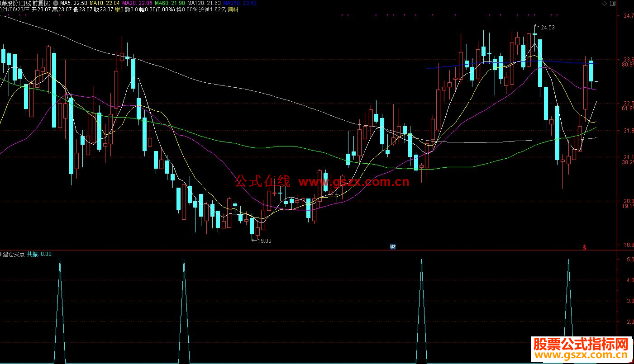The width and height of the screenshot is (634, 364).
Task: Click the 财 financial event marker
Action: point(393,247)
